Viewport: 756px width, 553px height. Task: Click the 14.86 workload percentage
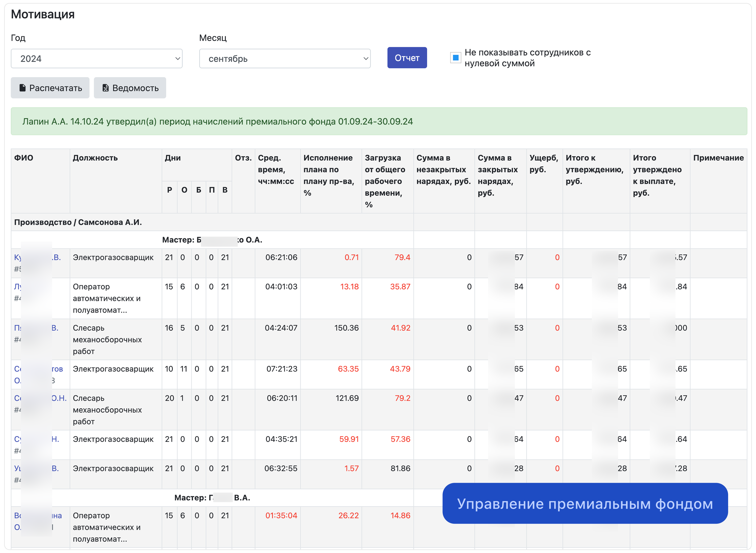400,516
